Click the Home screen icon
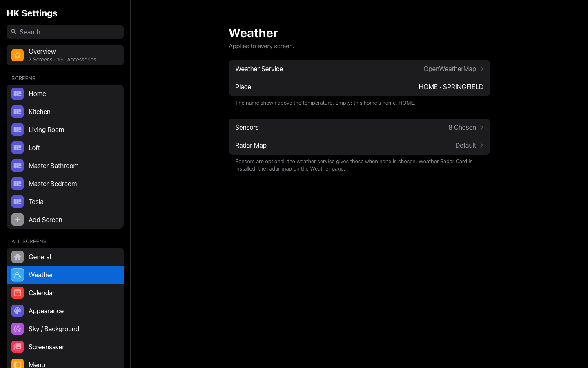 pyautogui.click(x=18, y=94)
